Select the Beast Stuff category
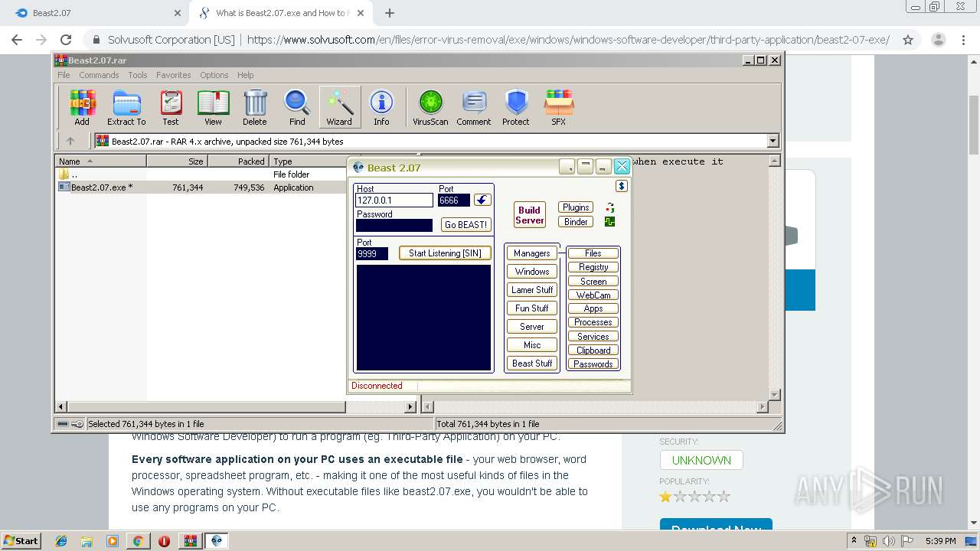 pos(532,364)
